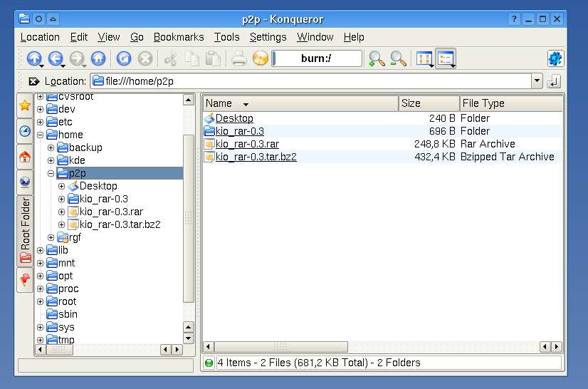Open the location history dropdown arrow

[537, 81]
